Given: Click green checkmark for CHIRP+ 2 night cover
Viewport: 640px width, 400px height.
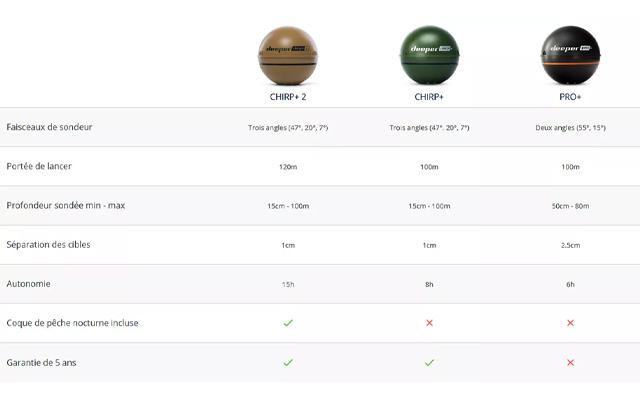Looking at the screenshot, I should 288,323.
